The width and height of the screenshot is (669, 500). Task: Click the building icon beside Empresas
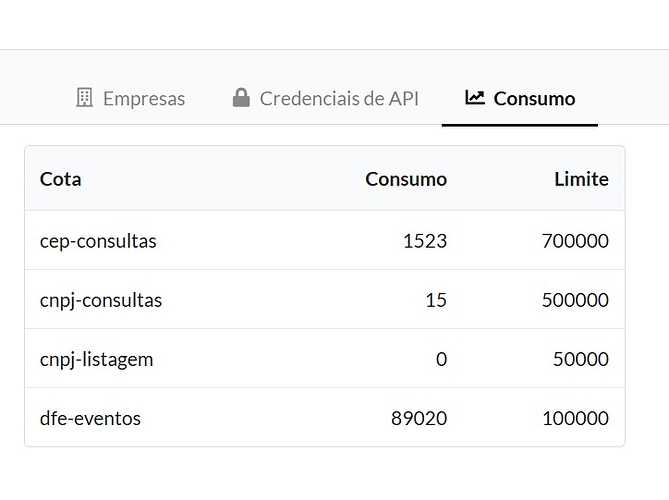pos(85,98)
